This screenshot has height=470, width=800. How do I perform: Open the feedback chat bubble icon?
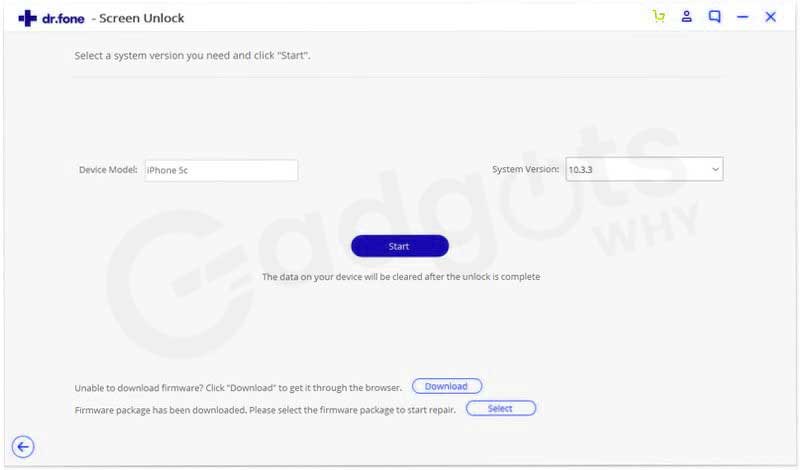(715, 16)
